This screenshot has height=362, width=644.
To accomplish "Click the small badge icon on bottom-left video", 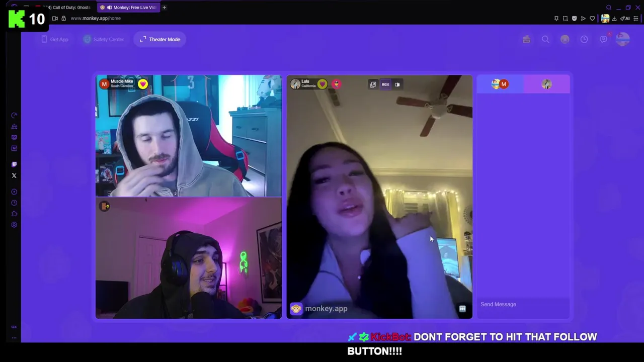I will coord(105,206).
